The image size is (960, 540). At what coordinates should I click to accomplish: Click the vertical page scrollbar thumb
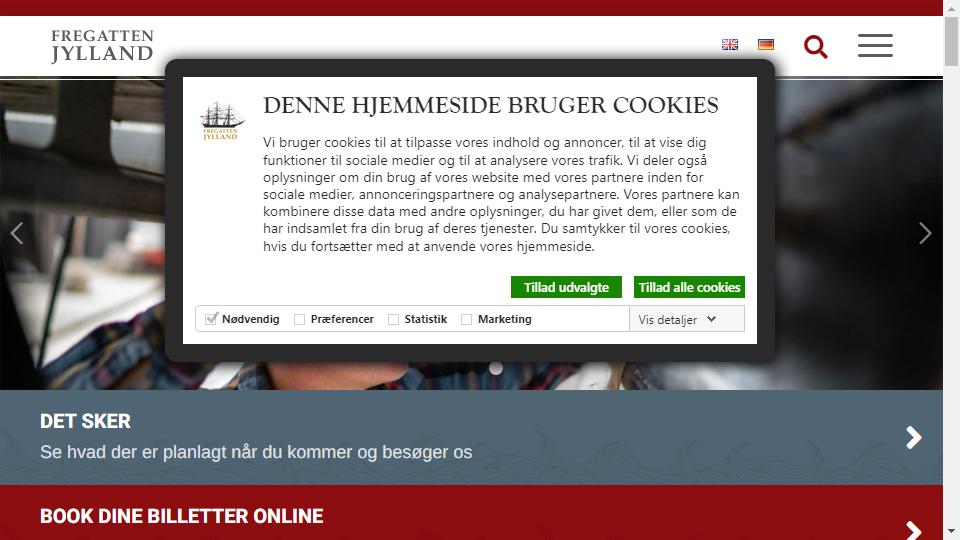[x=951, y=42]
